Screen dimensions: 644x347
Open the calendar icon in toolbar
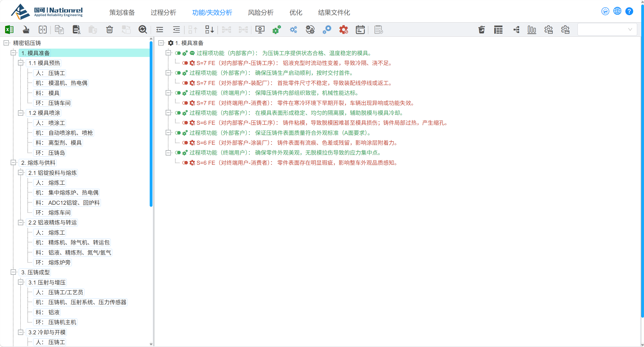click(x=360, y=30)
